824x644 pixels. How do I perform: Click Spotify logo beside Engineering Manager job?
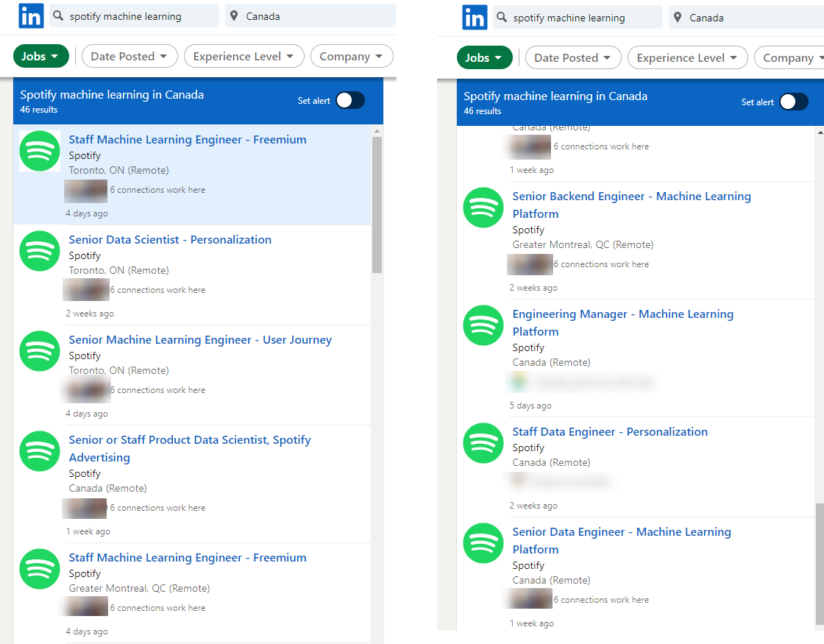tap(483, 325)
